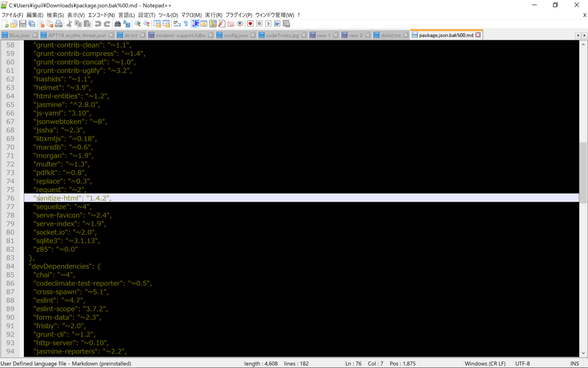The image size is (588, 368).
Task: Switch to the Blue.json tab
Action: click(19, 35)
